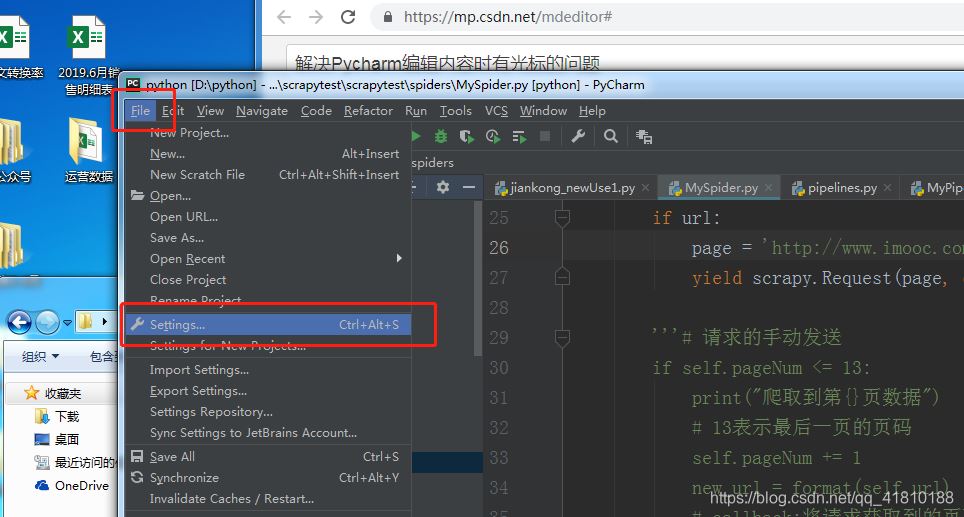Click the padlock icon in address bar
Screen dimensions: 964x517
388,17
